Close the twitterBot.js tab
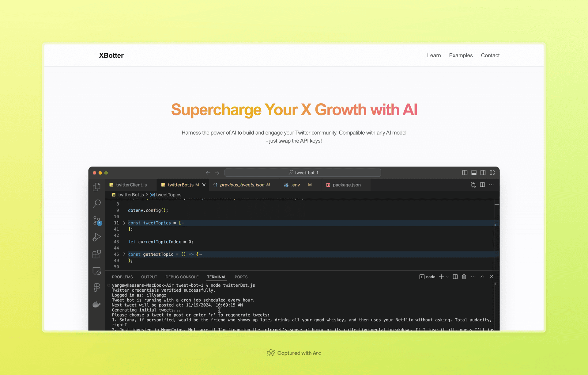The height and width of the screenshot is (375, 588). [x=204, y=185]
